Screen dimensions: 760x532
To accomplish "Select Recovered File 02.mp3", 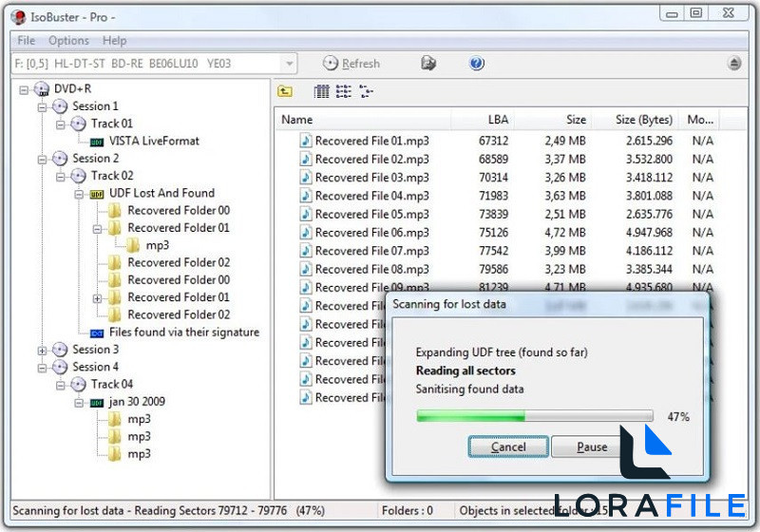I will tap(371, 160).
